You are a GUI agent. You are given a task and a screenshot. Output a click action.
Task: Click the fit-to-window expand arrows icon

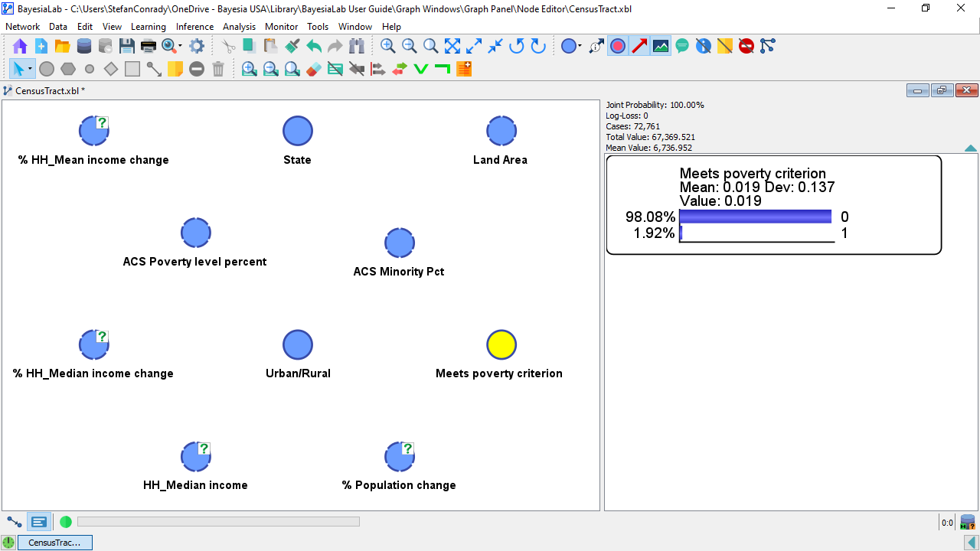click(452, 46)
